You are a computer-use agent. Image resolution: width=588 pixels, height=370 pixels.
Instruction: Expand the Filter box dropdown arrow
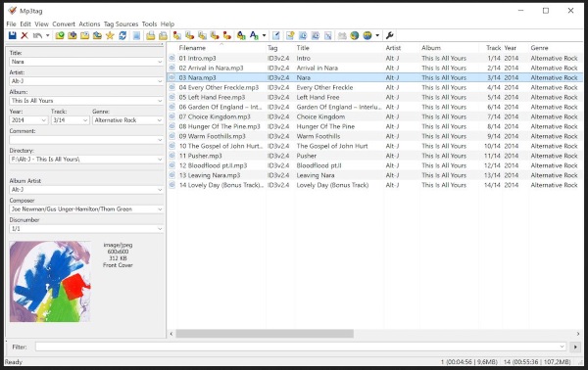(562, 347)
